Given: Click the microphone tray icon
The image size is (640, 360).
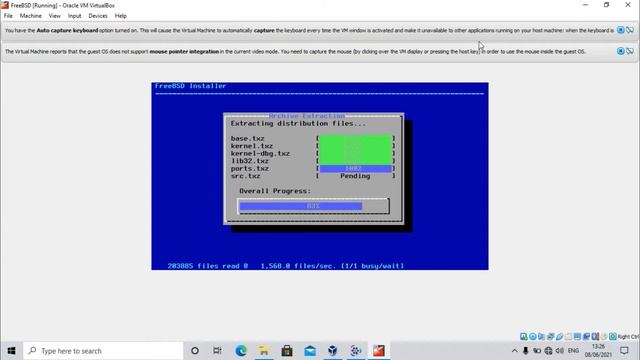Looking at the screenshot, I should tap(526, 351).
